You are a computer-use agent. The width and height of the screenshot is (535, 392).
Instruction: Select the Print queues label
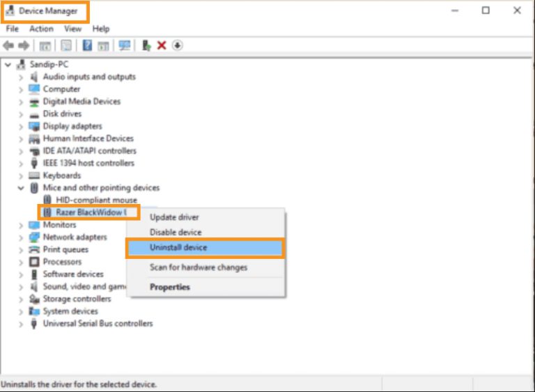point(65,250)
